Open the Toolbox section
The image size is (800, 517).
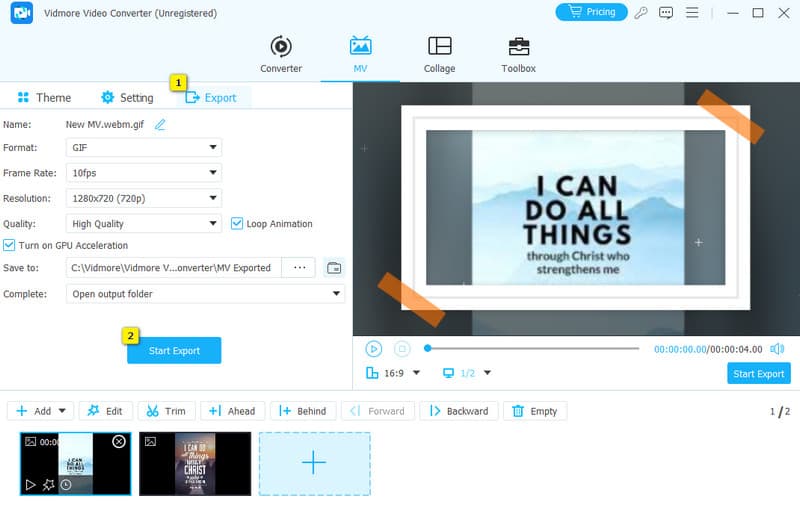point(518,55)
